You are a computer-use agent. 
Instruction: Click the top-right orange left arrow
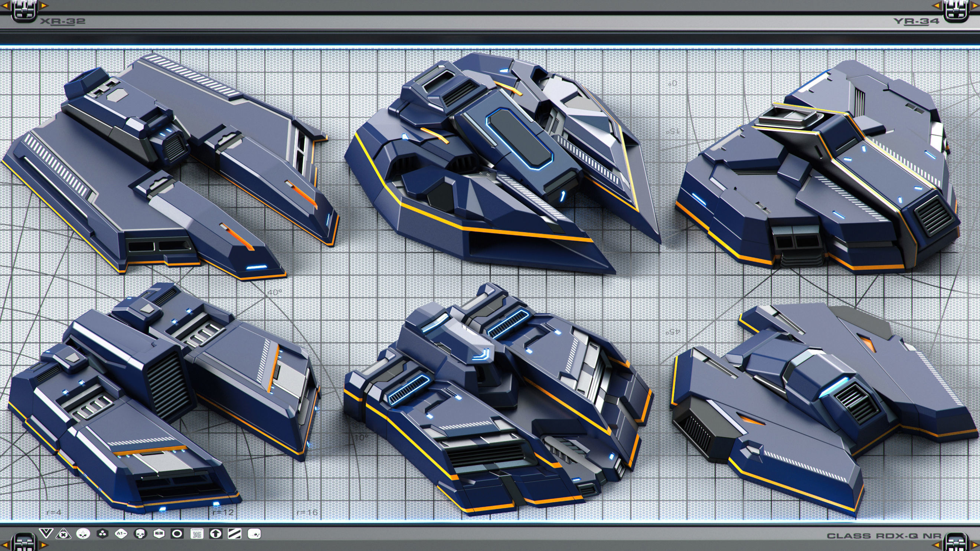tap(936, 5)
